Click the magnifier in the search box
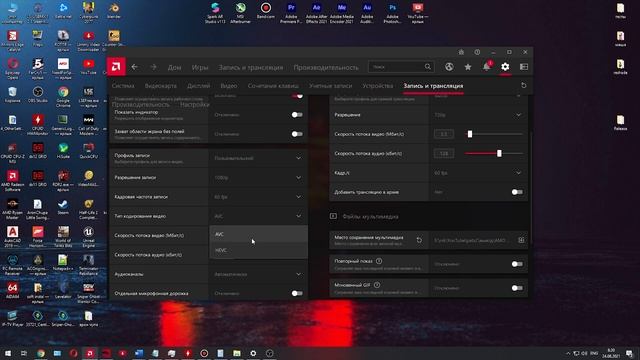The width and height of the screenshot is (640, 360). tap(427, 67)
